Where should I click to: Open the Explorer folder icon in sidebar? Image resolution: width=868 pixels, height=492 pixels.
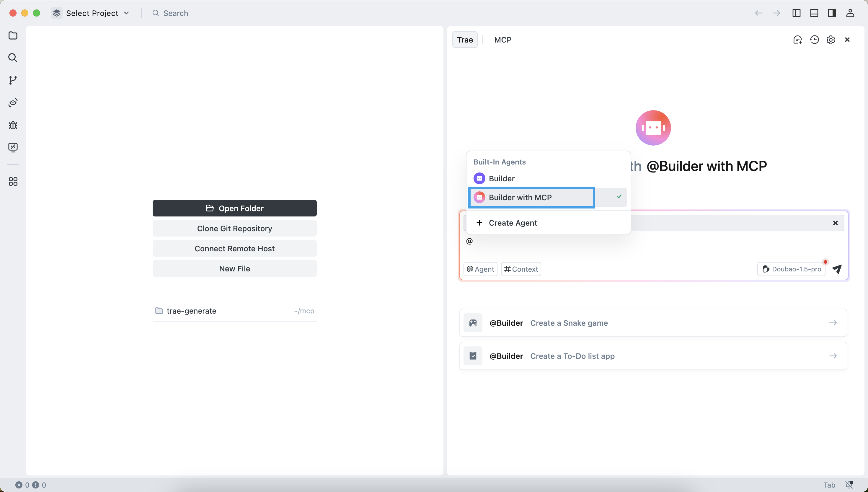pos(13,35)
